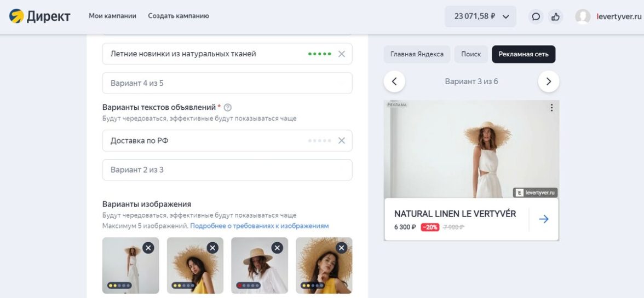Delete the third image with the white shirt
The image size is (644, 298).
click(277, 248)
